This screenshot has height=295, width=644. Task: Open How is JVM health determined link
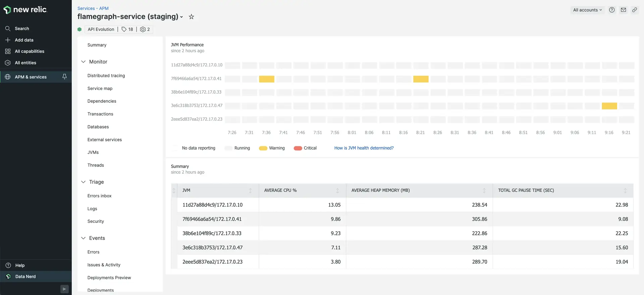[364, 148]
